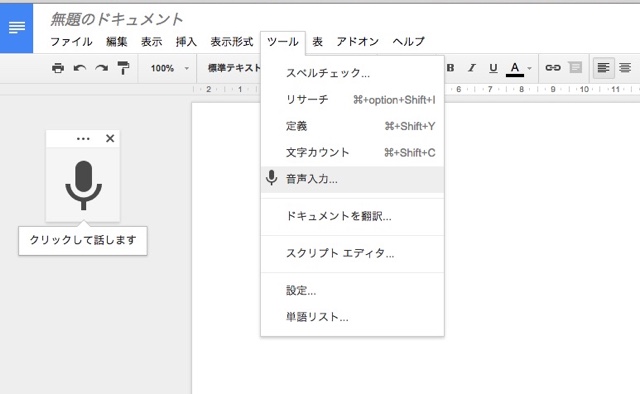
Task: Choose リサーチ from the tools menu
Action: [352, 100]
